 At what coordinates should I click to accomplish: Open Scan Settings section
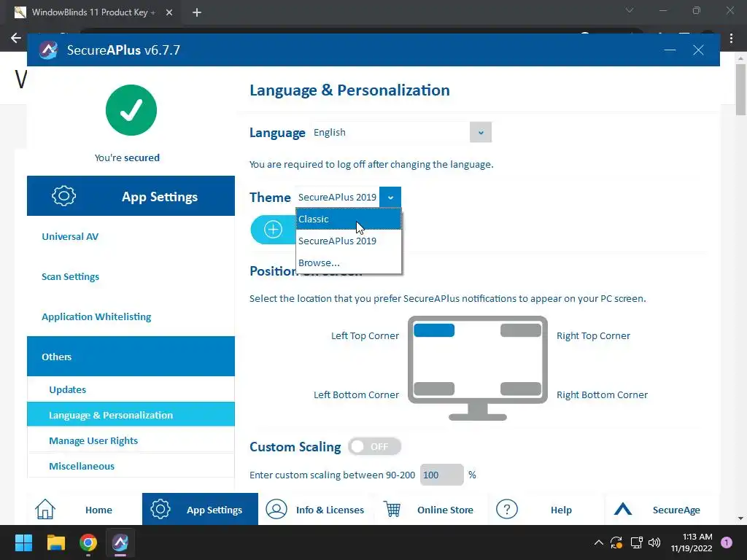[71, 276]
